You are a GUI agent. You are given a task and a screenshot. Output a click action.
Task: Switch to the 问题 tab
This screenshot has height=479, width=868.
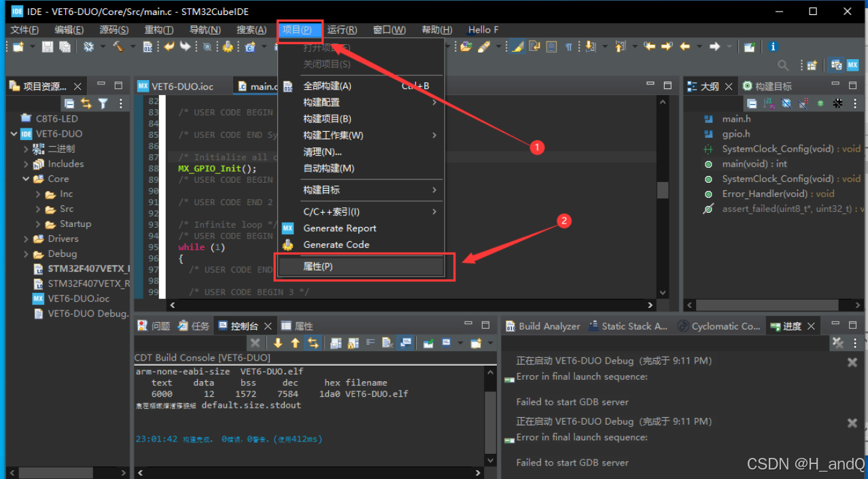[154, 326]
